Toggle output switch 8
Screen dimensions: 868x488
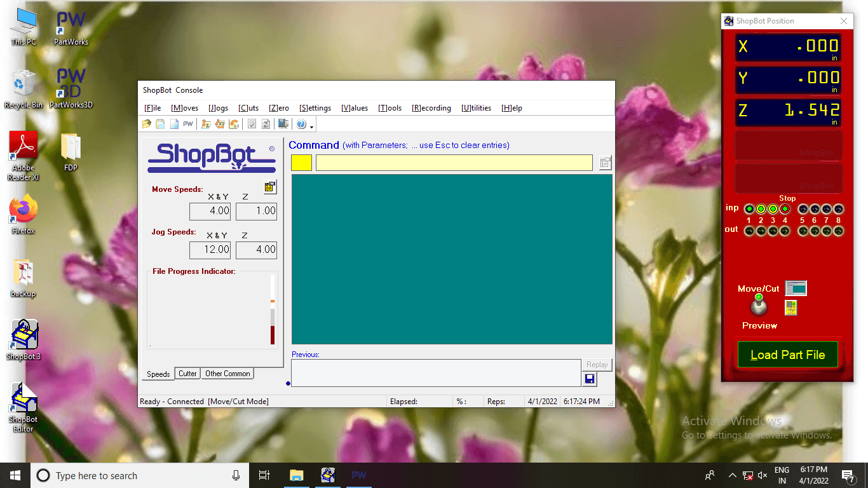tap(839, 231)
